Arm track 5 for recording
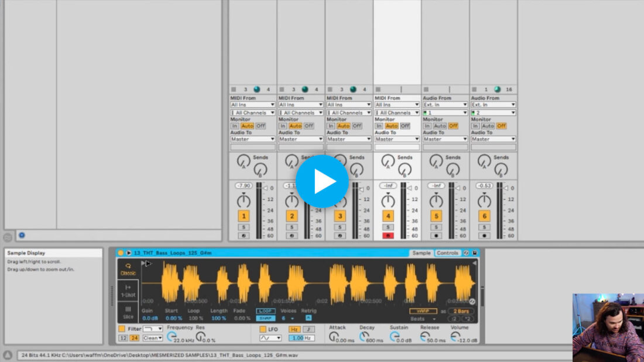This screenshot has height=362, width=644. (436, 236)
